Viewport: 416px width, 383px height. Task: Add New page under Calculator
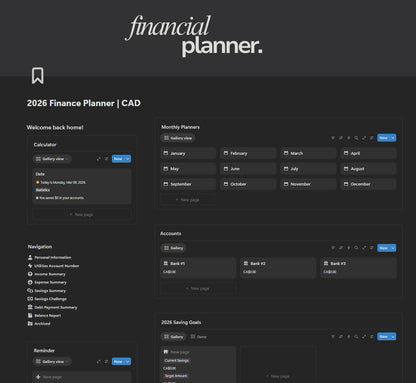pyautogui.click(x=82, y=214)
